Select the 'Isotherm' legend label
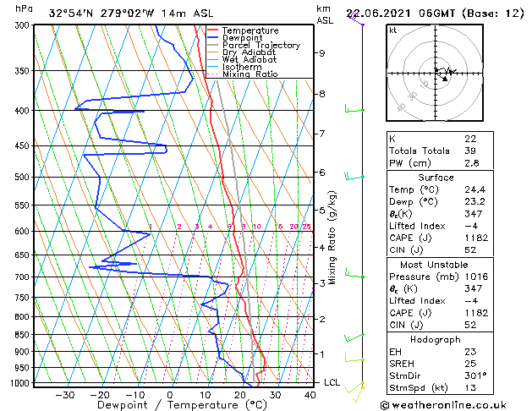This screenshot has height=411, width=532. (242, 67)
